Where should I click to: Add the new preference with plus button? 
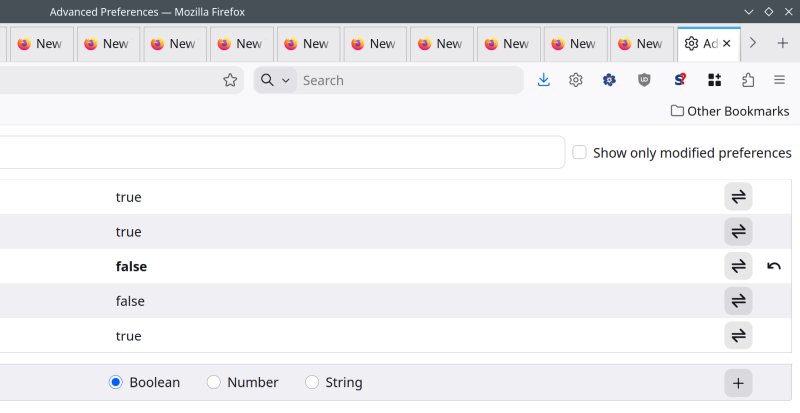(738, 383)
